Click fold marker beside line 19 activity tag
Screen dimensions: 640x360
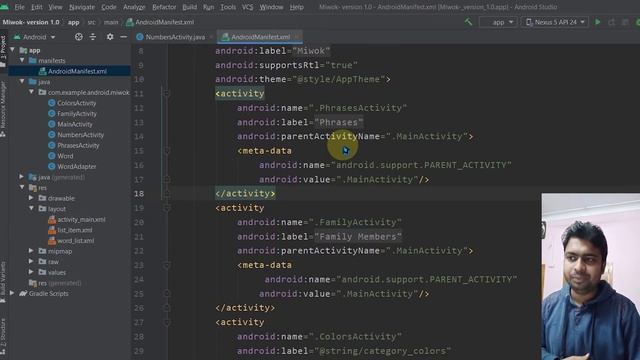click(167, 208)
